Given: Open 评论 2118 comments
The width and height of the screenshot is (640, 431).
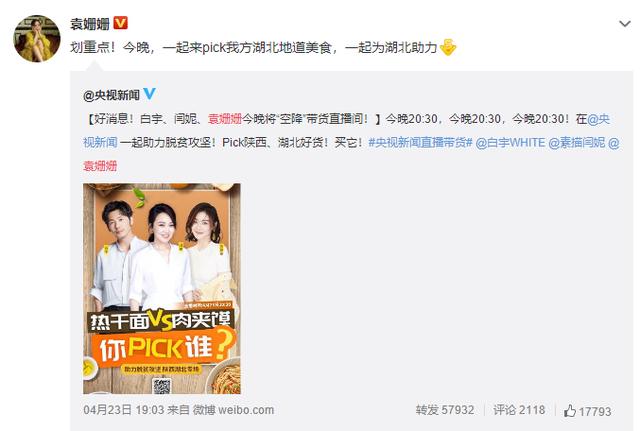Looking at the screenshot, I should click(x=519, y=410).
